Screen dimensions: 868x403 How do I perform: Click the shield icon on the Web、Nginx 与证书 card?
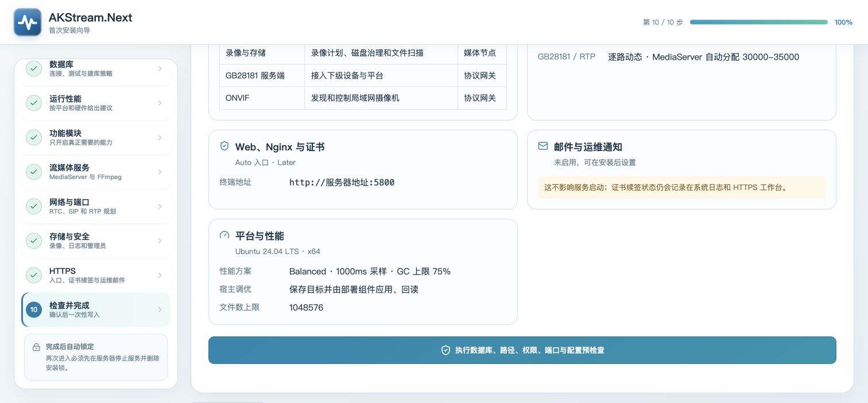pyautogui.click(x=224, y=146)
